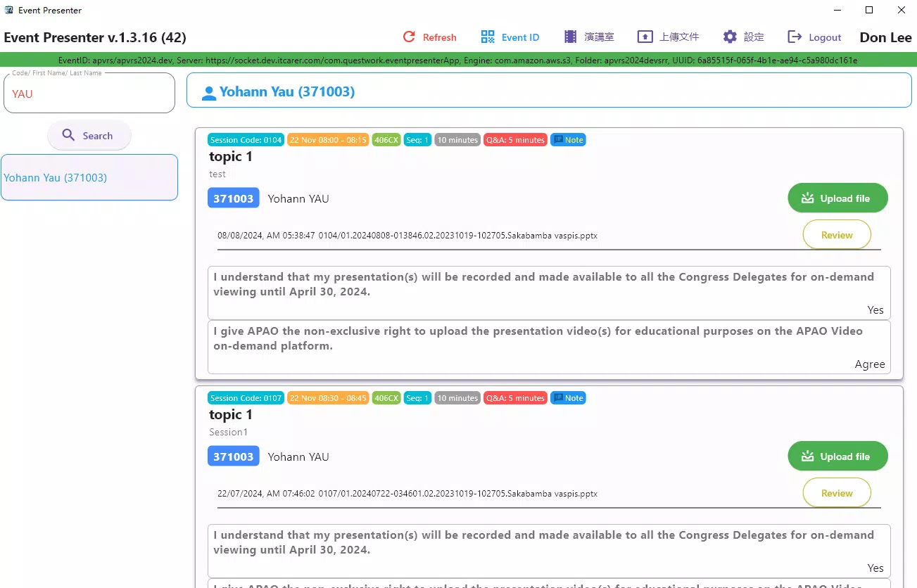
Task: Click the 22 Nov 08:00 - 08:15 tag
Action: pos(328,140)
